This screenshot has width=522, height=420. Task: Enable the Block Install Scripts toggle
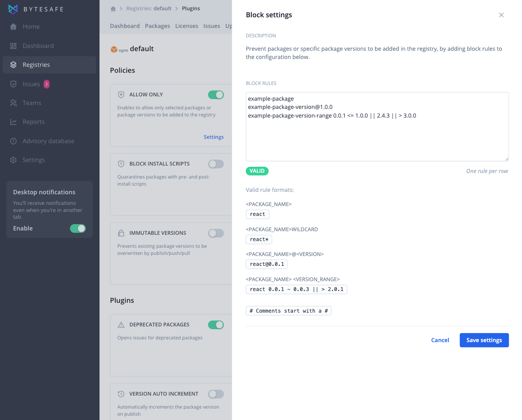216,164
